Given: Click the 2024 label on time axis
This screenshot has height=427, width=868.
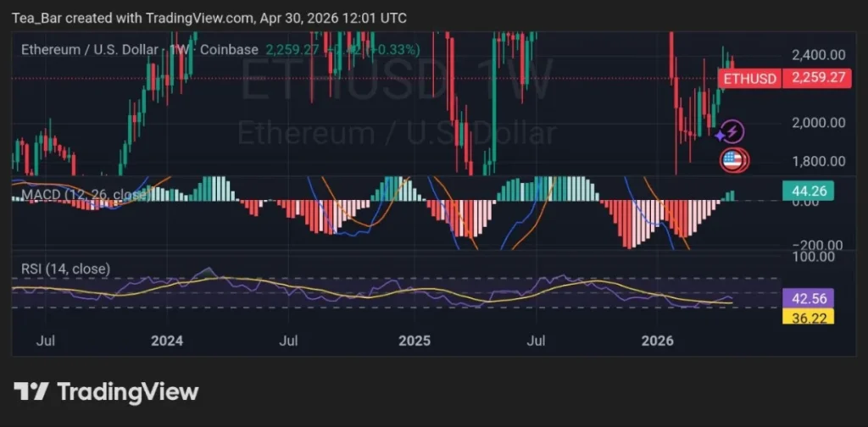Looking at the screenshot, I should pos(167,341).
